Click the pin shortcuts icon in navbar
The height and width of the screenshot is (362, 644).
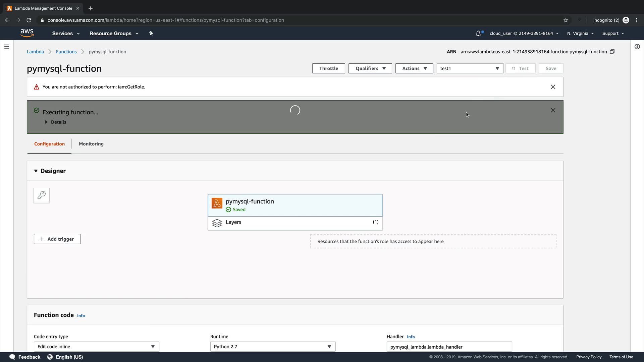[151, 33]
